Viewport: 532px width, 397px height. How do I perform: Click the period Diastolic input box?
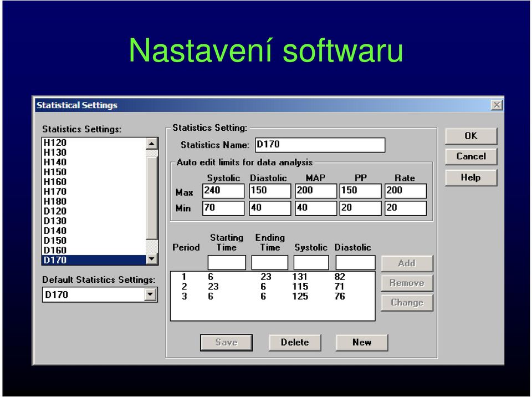355,263
